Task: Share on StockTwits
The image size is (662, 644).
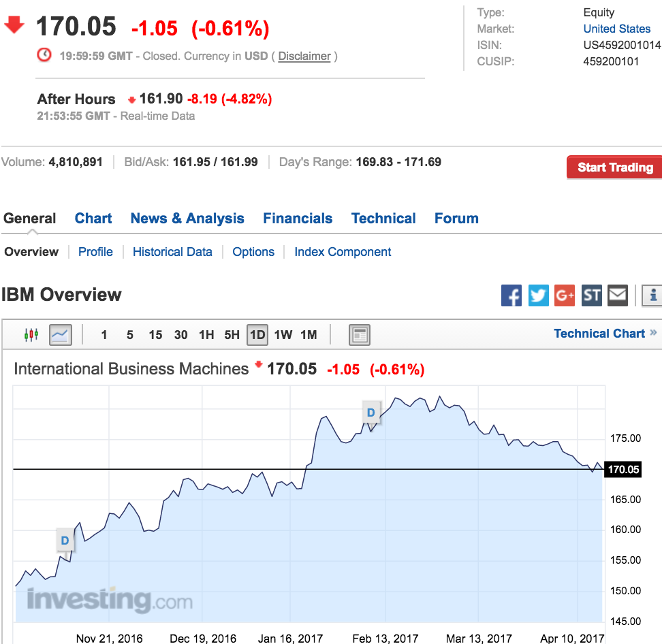Action: (x=591, y=295)
